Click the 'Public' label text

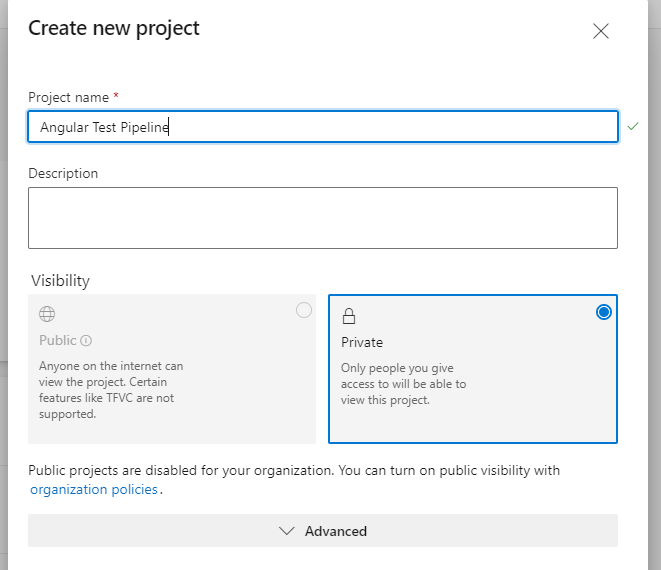click(57, 341)
